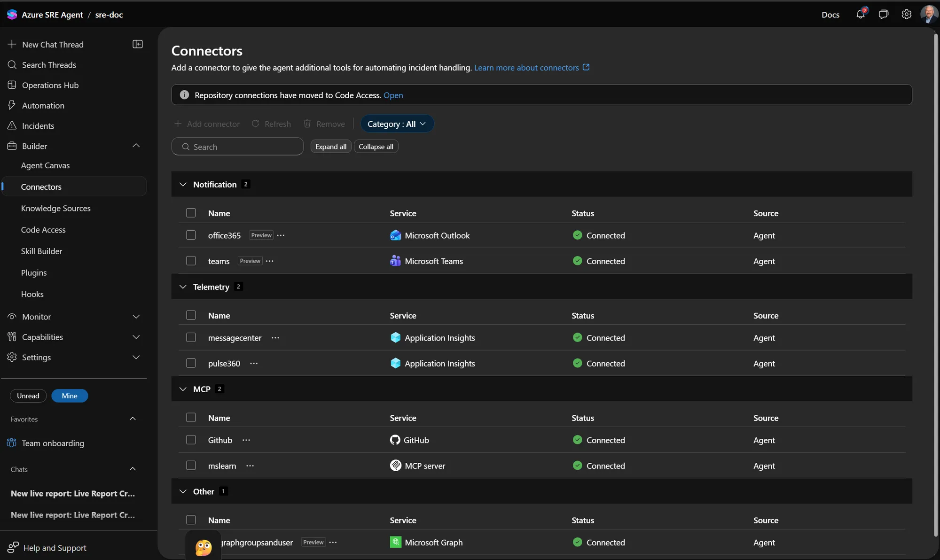Viewport: 940px width, 560px height.
Task: Expand the Monitor sidebar section
Action: click(136, 317)
